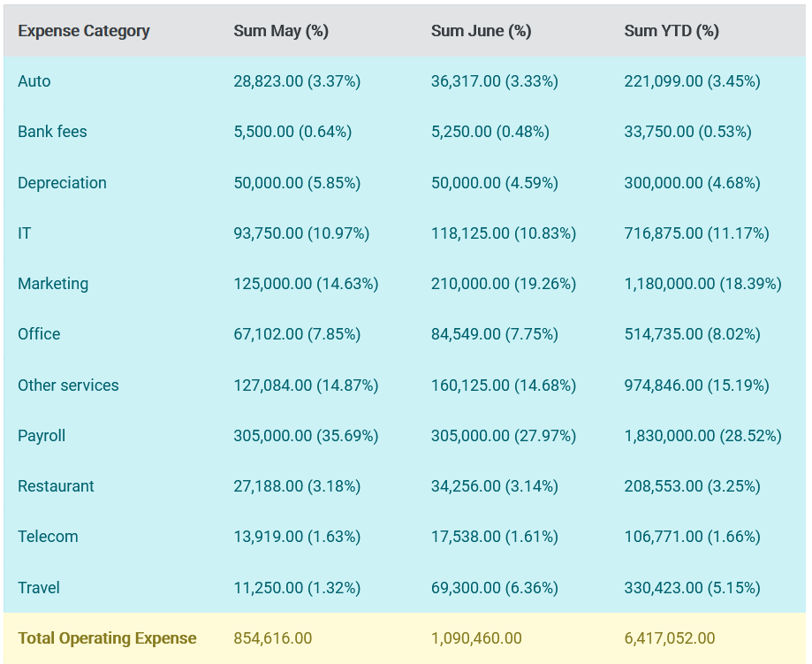Select the Restaurant row label
Viewport: 812px width, 664px height.
[56, 486]
